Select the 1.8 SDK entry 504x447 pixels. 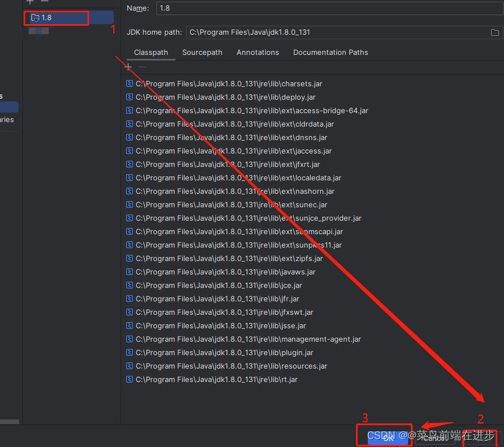tap(69, 18)
